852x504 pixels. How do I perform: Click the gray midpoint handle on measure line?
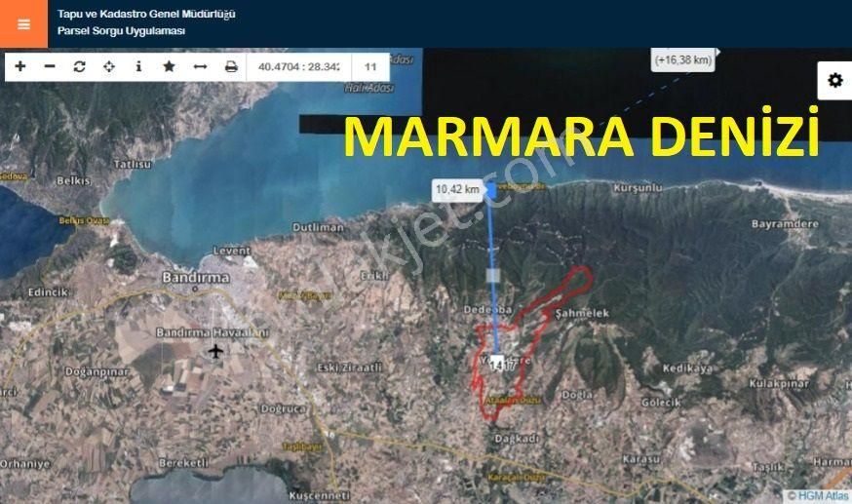point(493,275)
